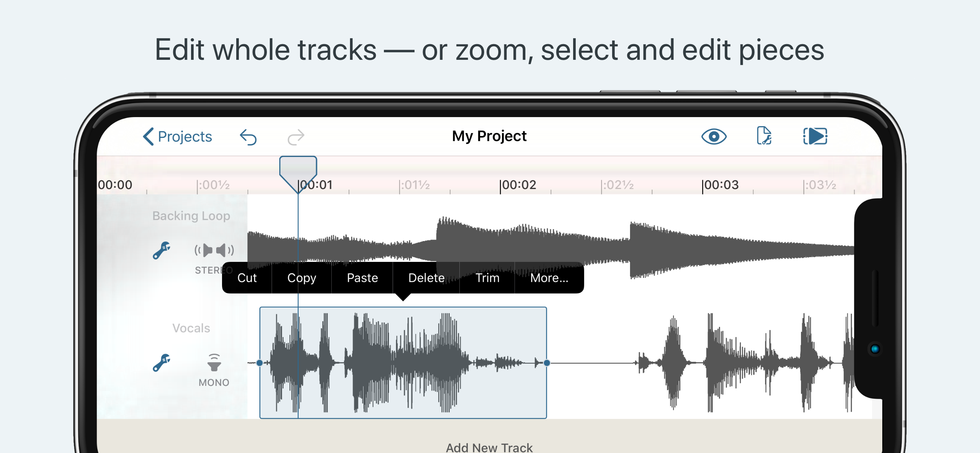The width and height of the screenshot is (980, 453).
Task: Tap the play selection icon
Action: 815,136
